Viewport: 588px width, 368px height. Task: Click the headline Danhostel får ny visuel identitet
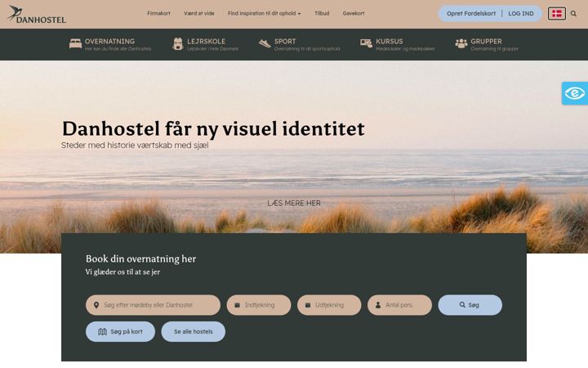click(213, 128)
